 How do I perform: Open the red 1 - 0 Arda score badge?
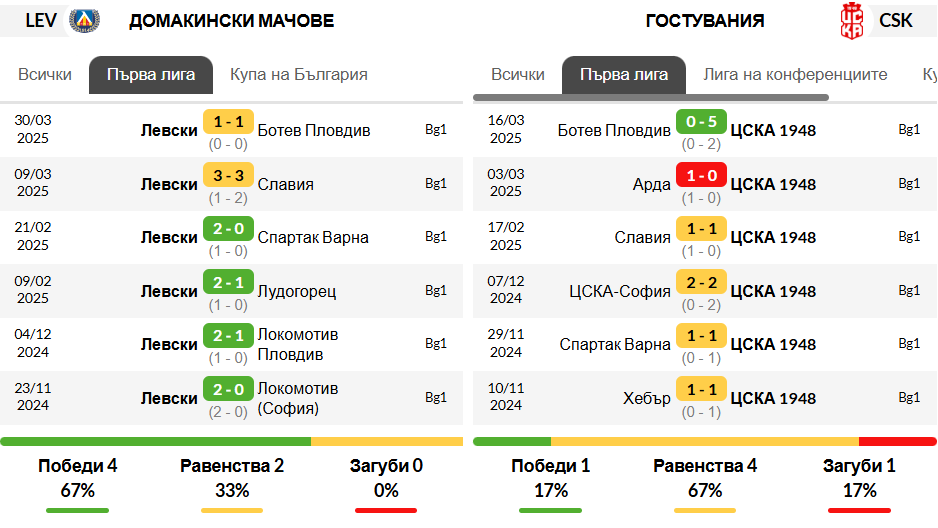tap(701, 175)
